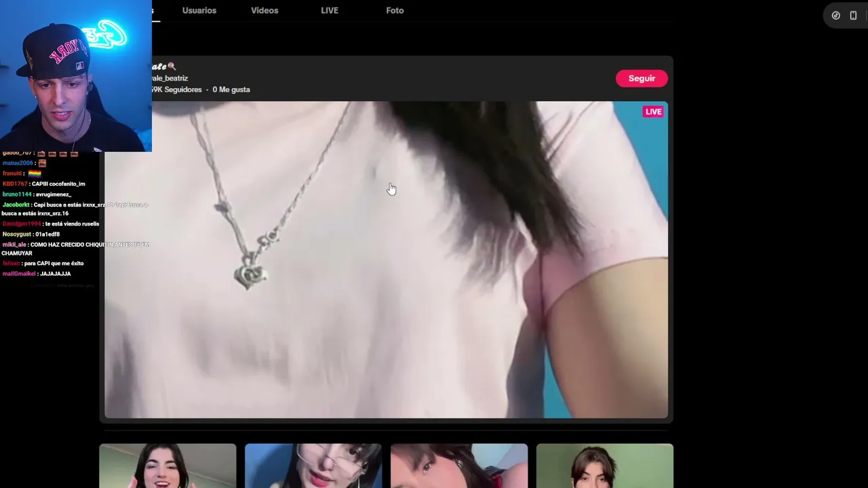The image size is (868, 488).
Task: Open thumbnail of long-haired woman with raised hands
Action: pyautogui.click(x=167, y=466)
